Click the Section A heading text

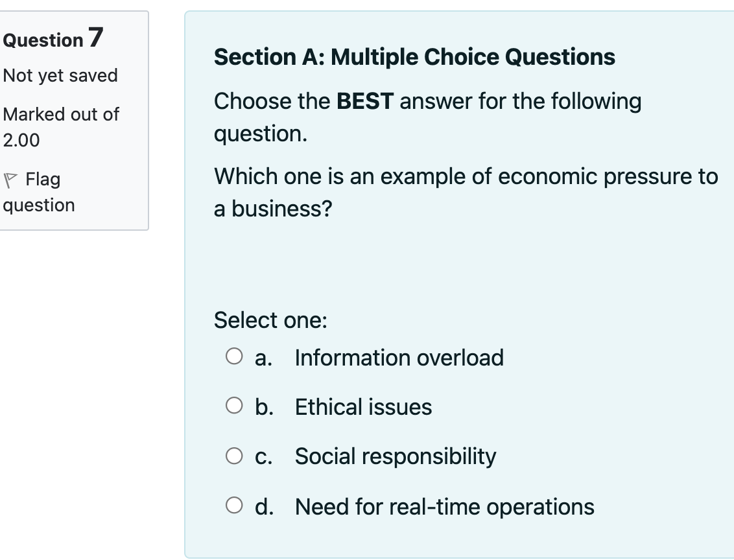coord(414,57)
